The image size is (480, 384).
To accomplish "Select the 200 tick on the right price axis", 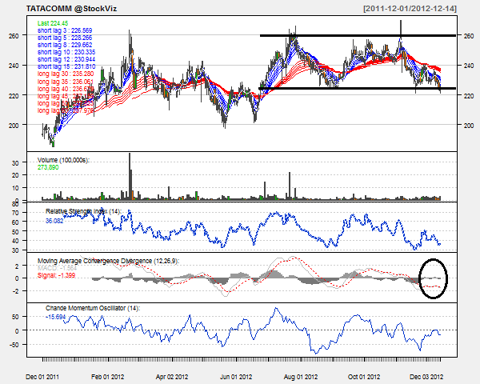I will pyautogui.click(x=469, y=125).
